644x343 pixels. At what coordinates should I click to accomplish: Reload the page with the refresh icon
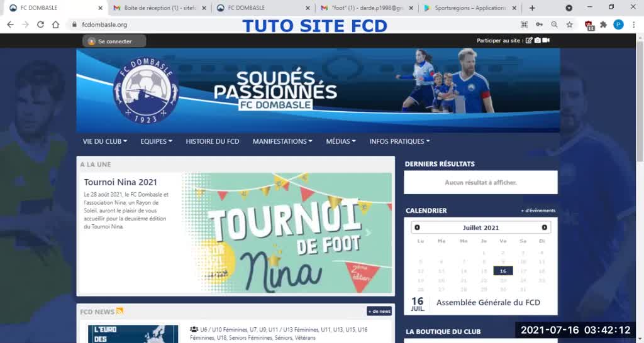[40, 24]
